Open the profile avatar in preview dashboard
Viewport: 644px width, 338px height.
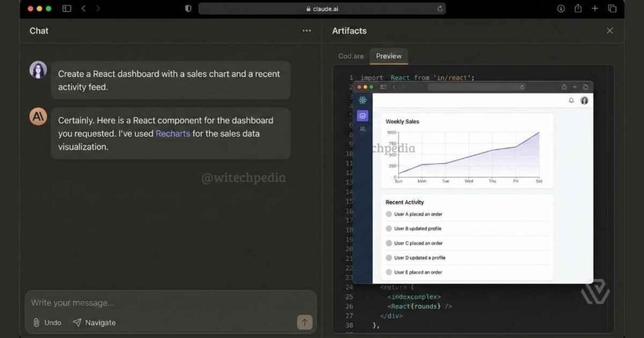click(584, 101)
